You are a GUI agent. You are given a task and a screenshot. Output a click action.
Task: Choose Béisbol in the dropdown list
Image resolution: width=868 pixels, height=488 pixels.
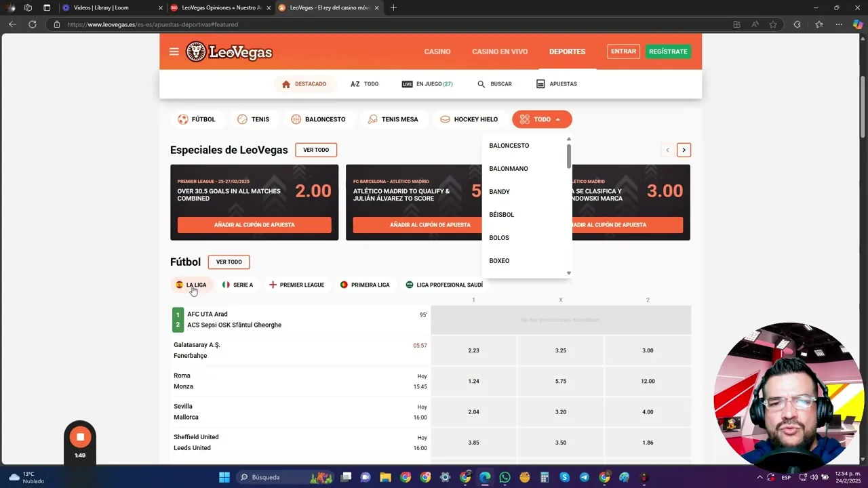[524, 215]
